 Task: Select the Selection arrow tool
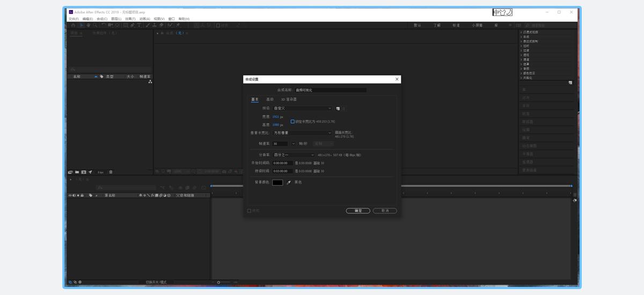[82, 25]
